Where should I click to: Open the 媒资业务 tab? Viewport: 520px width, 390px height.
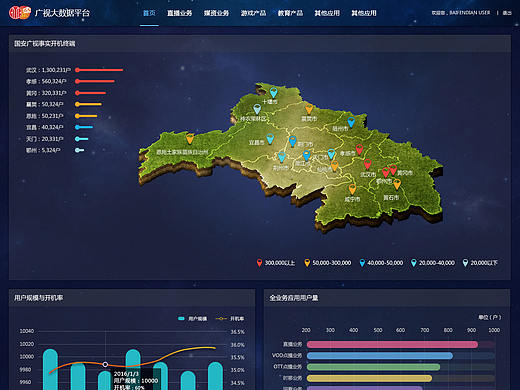(x=216, y=13)
